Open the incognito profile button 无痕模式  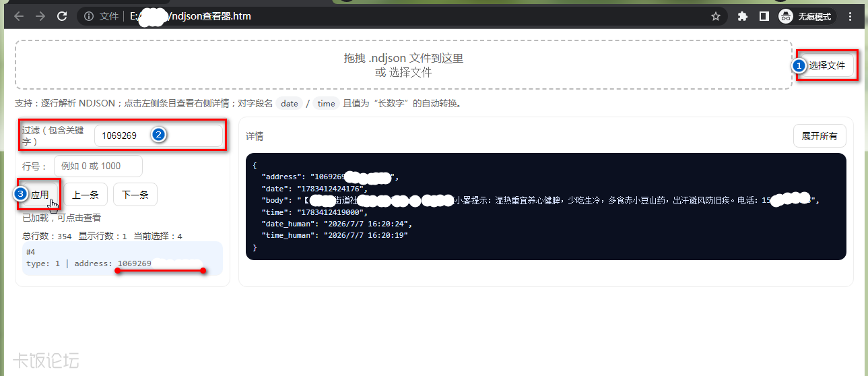click(805, 16)
